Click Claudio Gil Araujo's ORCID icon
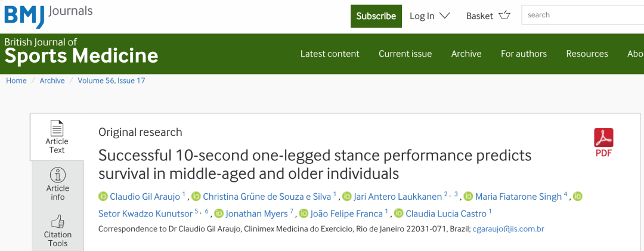The image size is (644, 251). pyautogui.click(x=103, y=196)
